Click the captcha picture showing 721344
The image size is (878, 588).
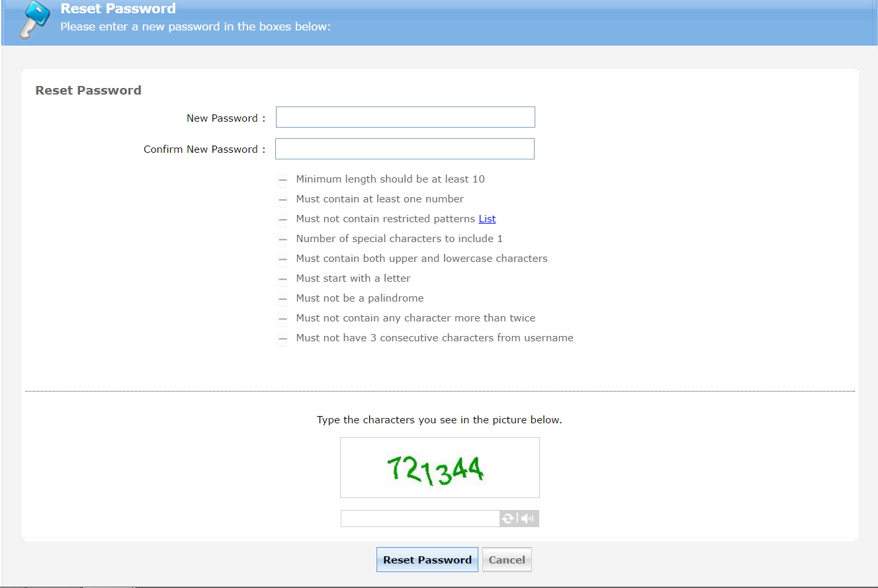tap(439, 468)
